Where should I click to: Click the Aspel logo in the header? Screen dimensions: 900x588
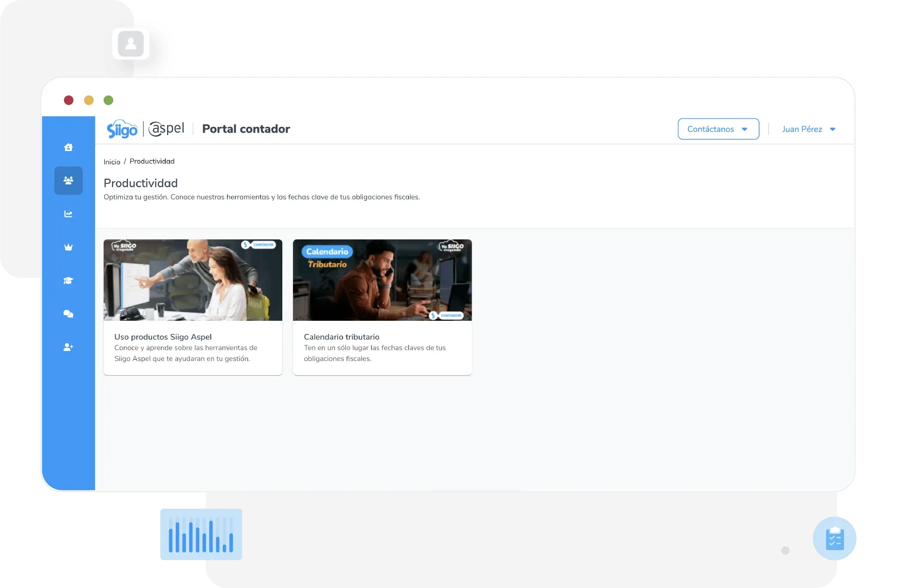[166, 128]
